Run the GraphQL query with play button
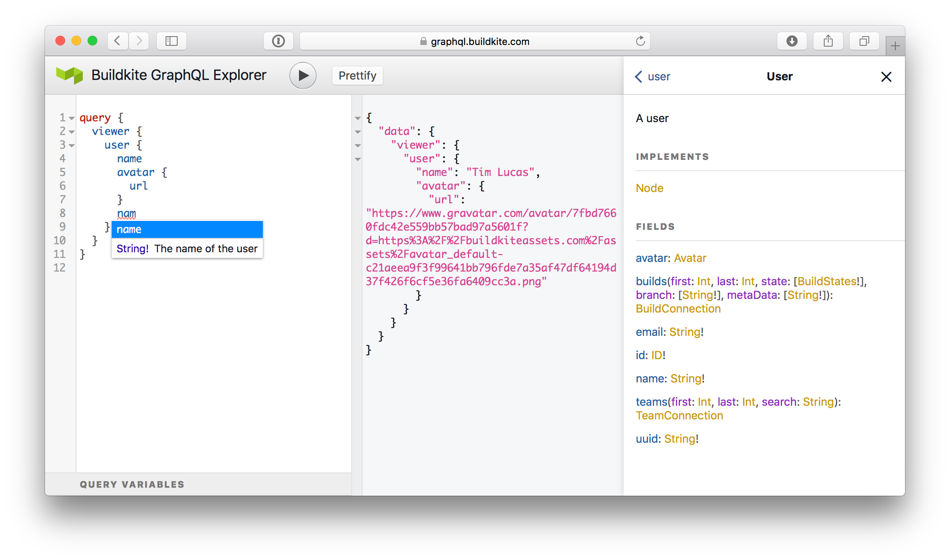This screenshot has width=950, height=560. coord(303,76)
